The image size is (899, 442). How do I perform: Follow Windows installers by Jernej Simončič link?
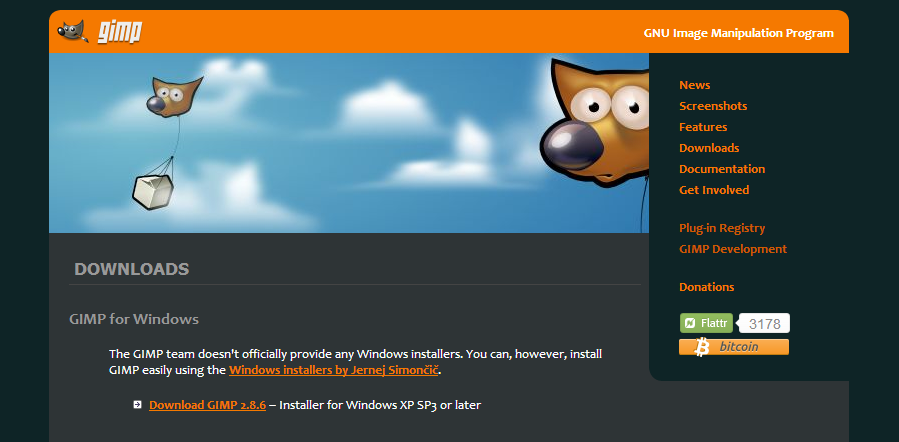pyautogui.click(x=334, y=370)
